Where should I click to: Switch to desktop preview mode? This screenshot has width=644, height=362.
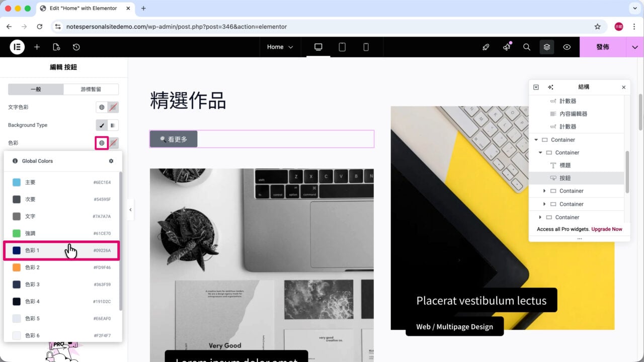coord(318,47)
